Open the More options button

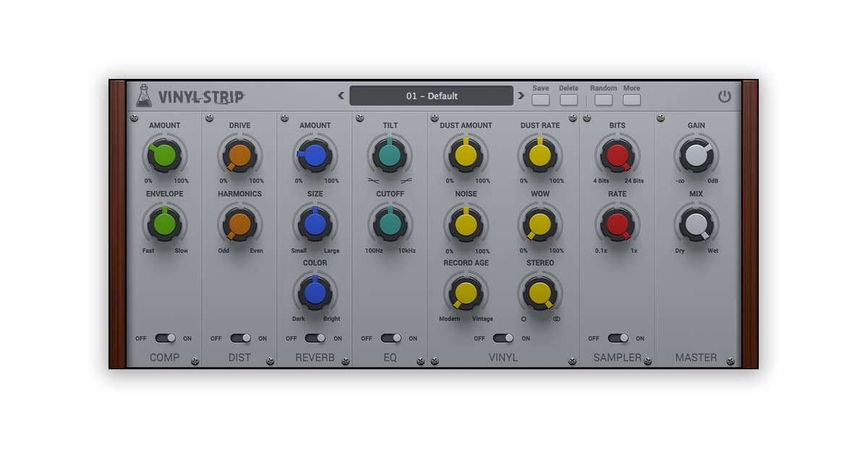pyautogui.click(x=631, y=100)
